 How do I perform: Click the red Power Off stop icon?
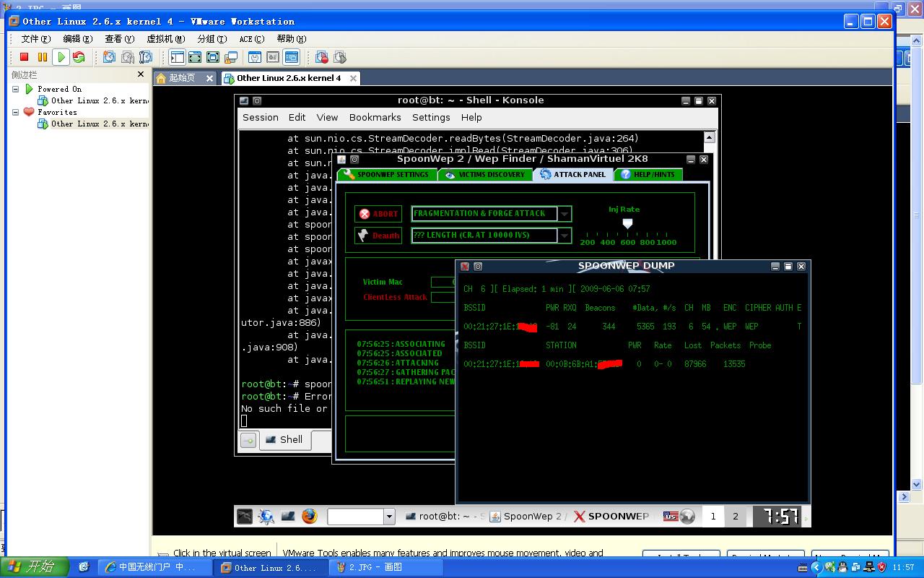click(24, 57)
